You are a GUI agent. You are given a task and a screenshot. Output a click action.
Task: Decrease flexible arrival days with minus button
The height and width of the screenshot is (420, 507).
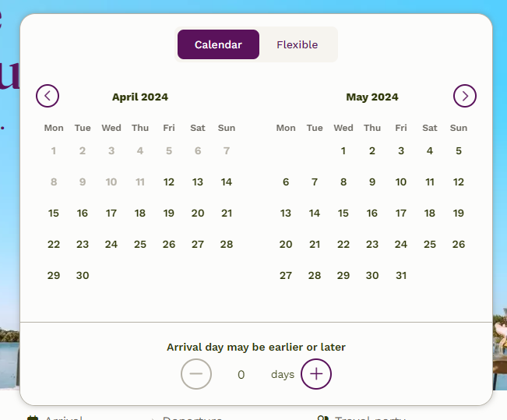(x=196, y=374)
